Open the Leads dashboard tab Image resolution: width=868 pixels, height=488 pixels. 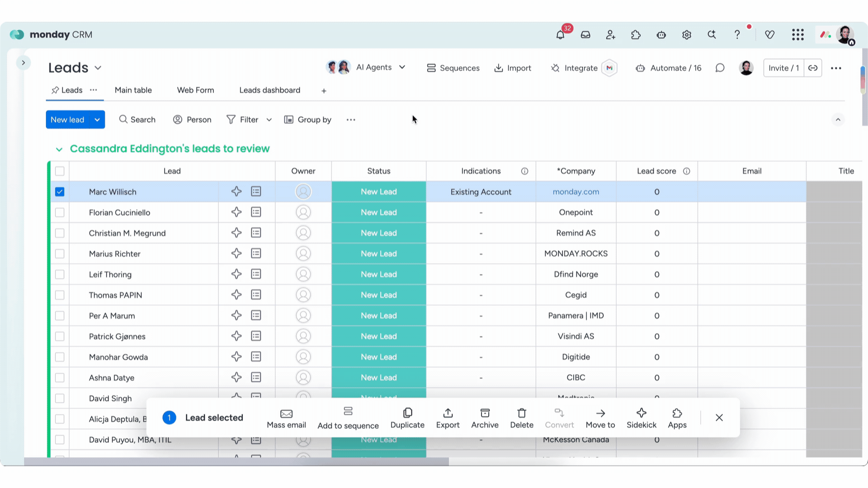tap(270, 90)
